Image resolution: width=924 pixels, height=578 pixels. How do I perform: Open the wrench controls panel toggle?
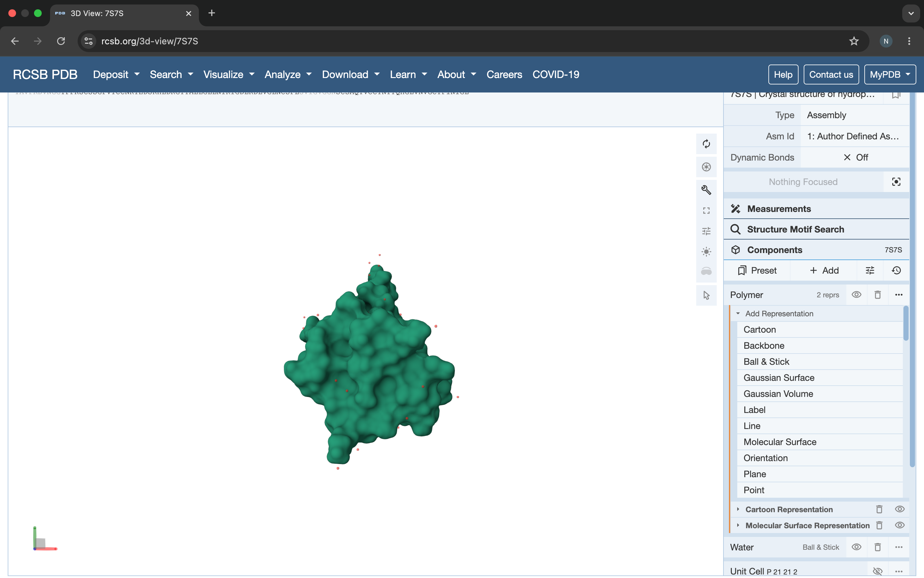click(706, 189)
